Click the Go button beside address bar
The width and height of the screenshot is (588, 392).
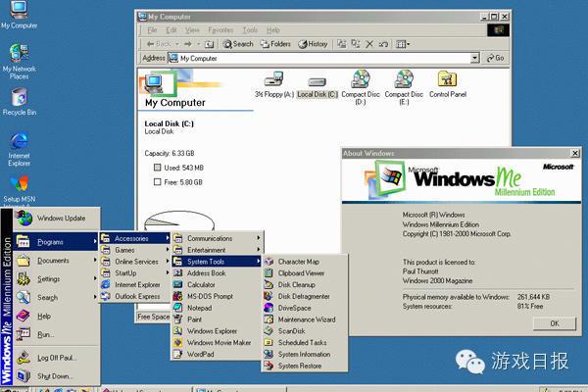[495, 58]
